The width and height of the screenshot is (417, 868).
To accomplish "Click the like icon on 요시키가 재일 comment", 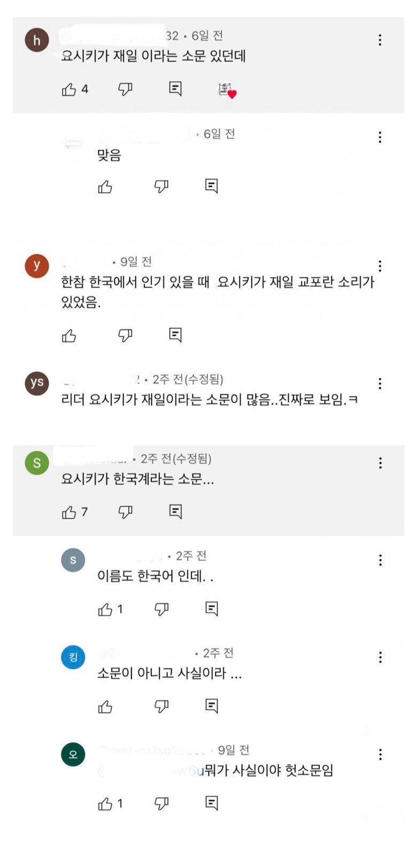I will (69, 91).
